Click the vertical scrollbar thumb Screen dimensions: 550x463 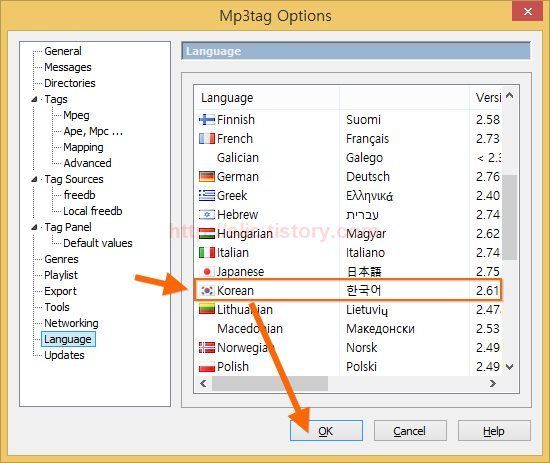coord(510,217)
